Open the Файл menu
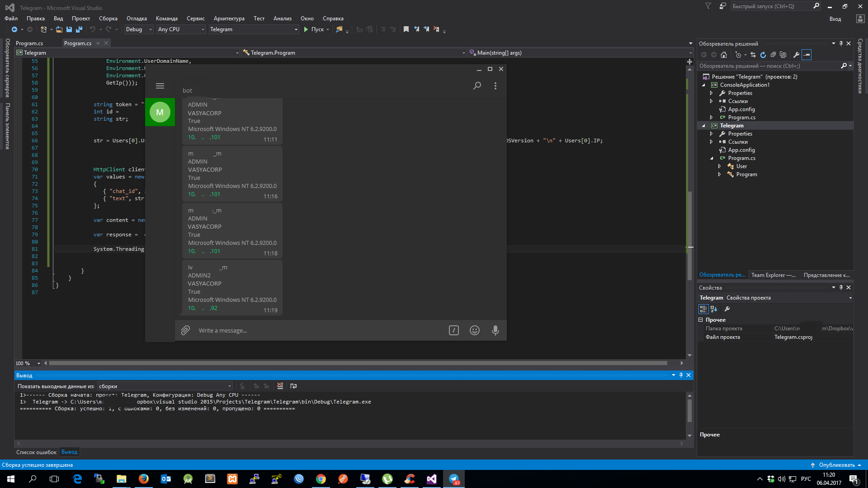 pyautogui.click(x=11, y=19)
